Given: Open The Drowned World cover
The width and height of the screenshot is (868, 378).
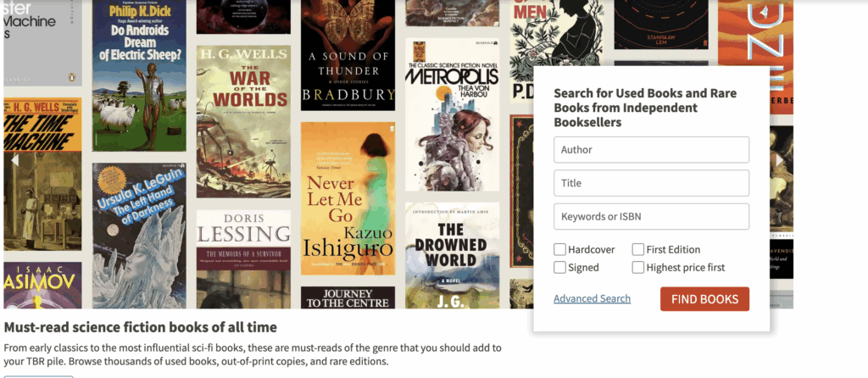Looking at the screenshot, I should click(453, 255).
